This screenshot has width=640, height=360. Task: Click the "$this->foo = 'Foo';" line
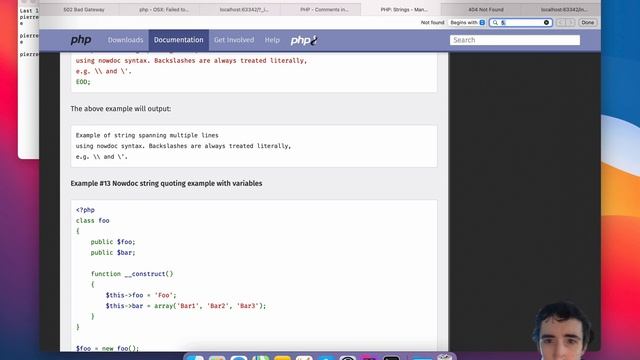pyautogui.click(x=141, y=295)
